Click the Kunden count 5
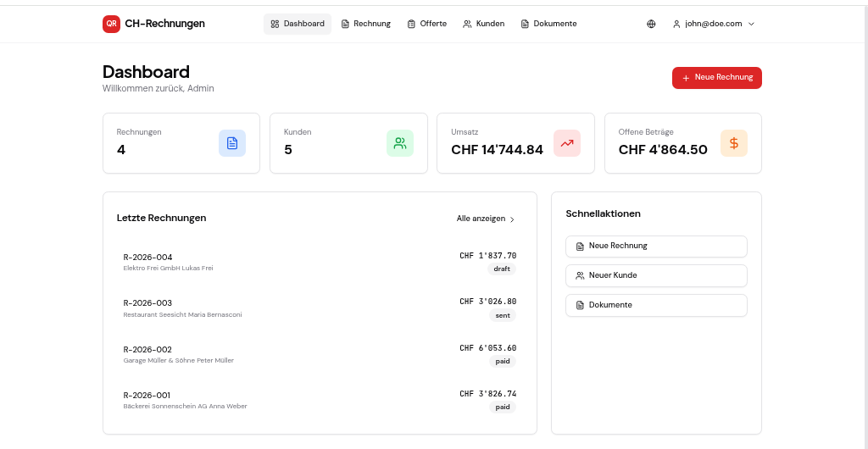868x449 pixels. pyautogui.click(x=288, y=150)
